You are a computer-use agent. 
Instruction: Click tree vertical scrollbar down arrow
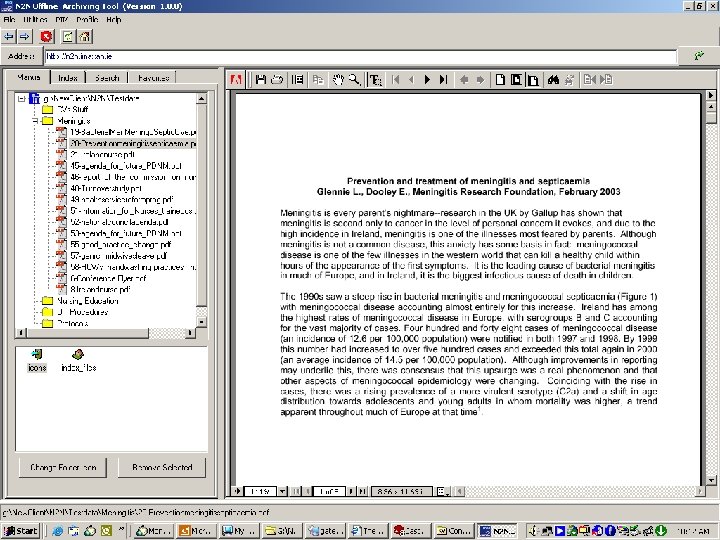201,322
